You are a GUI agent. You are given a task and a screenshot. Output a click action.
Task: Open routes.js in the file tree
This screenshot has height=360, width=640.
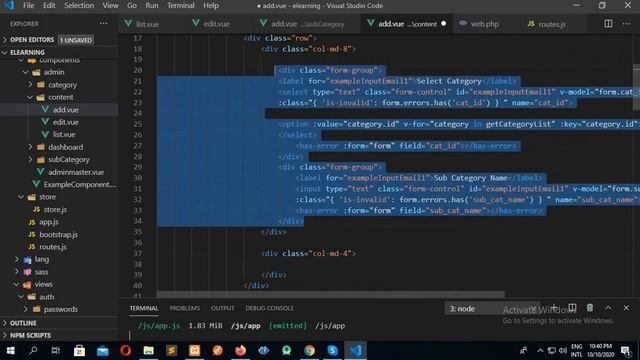click(x=53, y=247)
